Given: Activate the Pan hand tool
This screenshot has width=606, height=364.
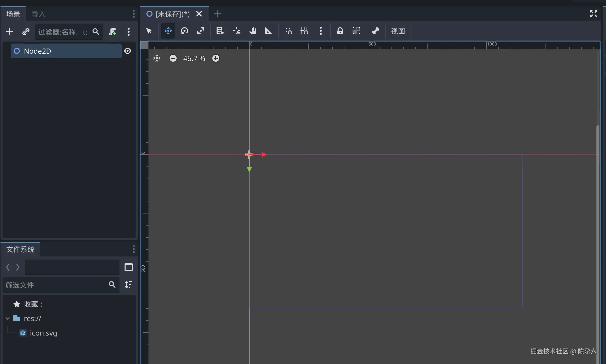Looking at the screenshot, I should pyautogui.click(x=252, y=31).
